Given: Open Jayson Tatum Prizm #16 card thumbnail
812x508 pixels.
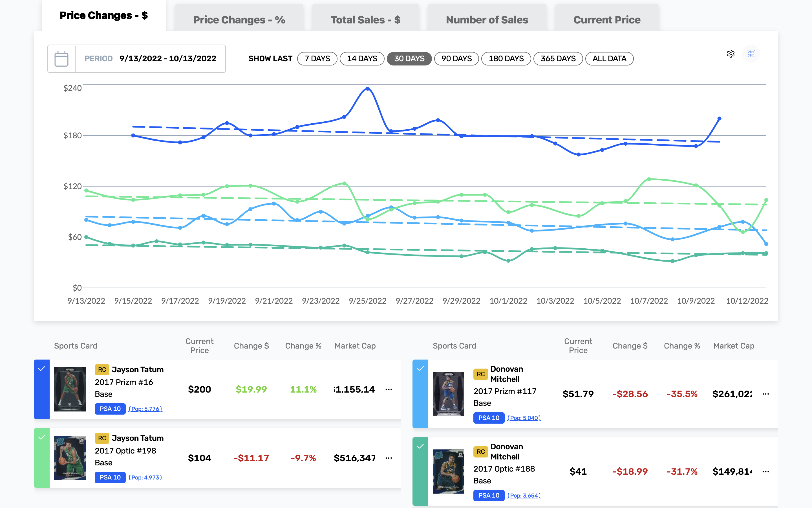Looking at the screenshot, I should pyautogui.click(x=70, y=389).
